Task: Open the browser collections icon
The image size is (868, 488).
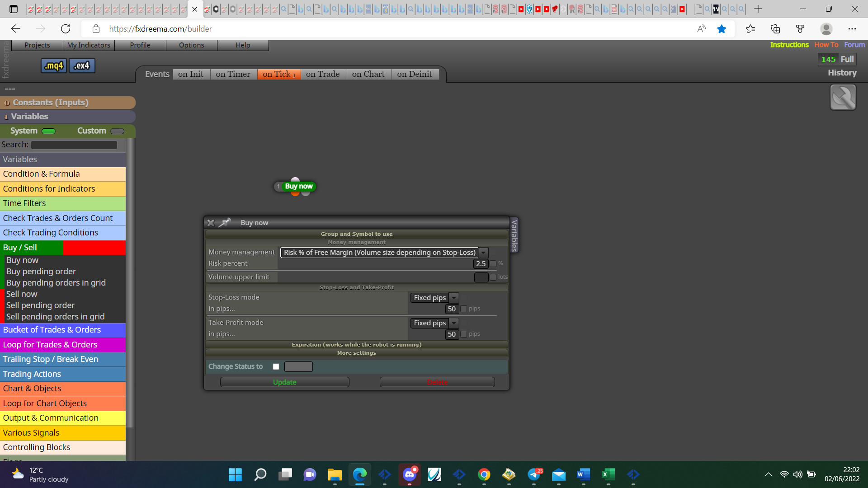Action: tap(775, 29)
